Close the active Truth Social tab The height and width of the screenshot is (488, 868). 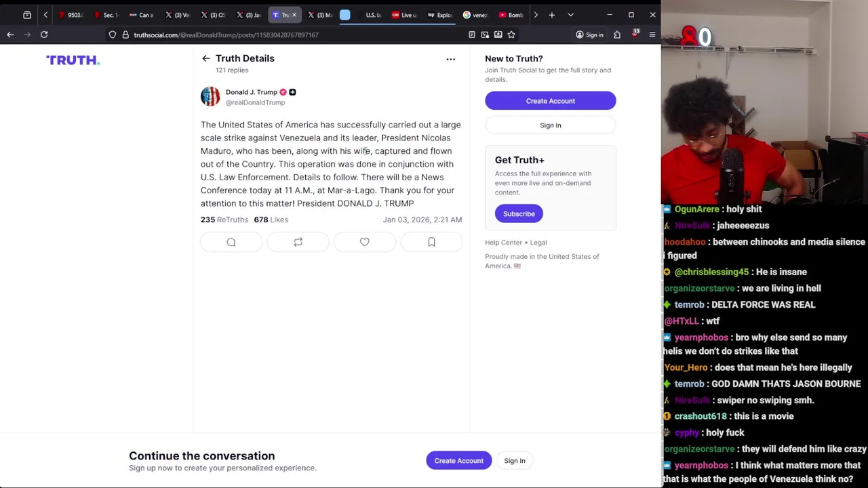tap(294, 15)
